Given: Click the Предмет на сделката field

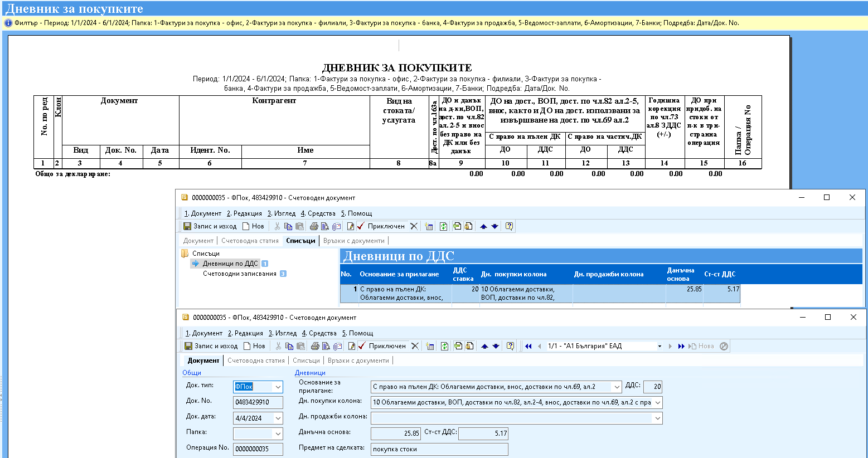Looking at the screenshot, I should (439, 449).
